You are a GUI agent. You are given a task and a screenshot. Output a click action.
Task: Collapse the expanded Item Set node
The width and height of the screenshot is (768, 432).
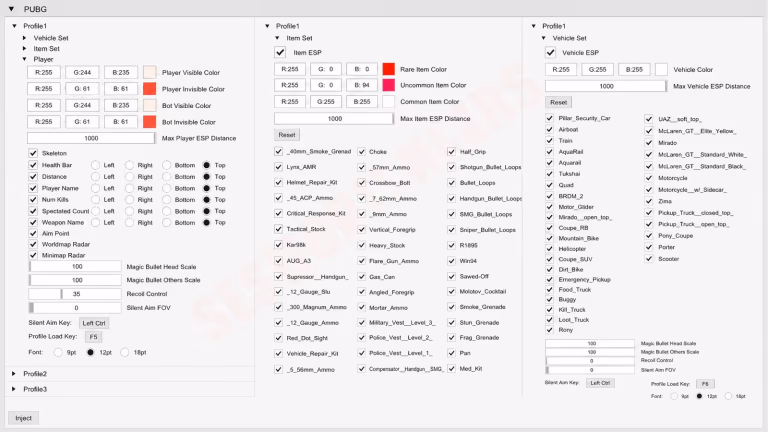pyautogui.click(x=277, y=38)
